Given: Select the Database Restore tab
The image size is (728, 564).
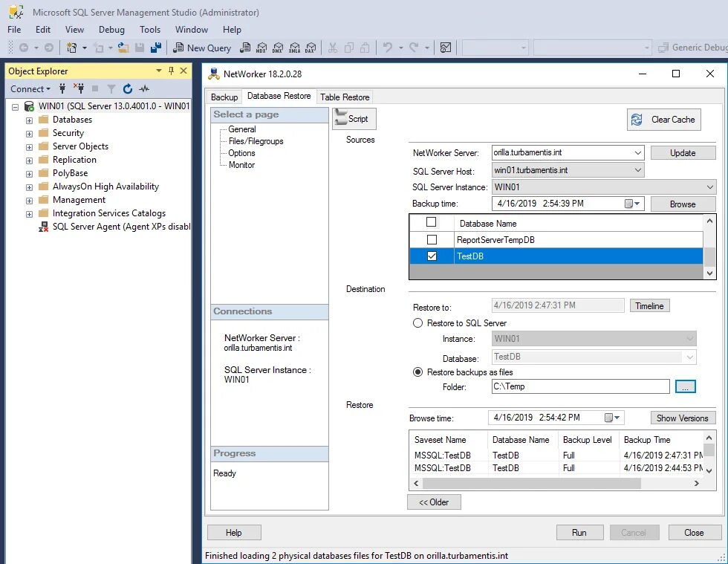Looking at the screenshot, I should point(279,96).
